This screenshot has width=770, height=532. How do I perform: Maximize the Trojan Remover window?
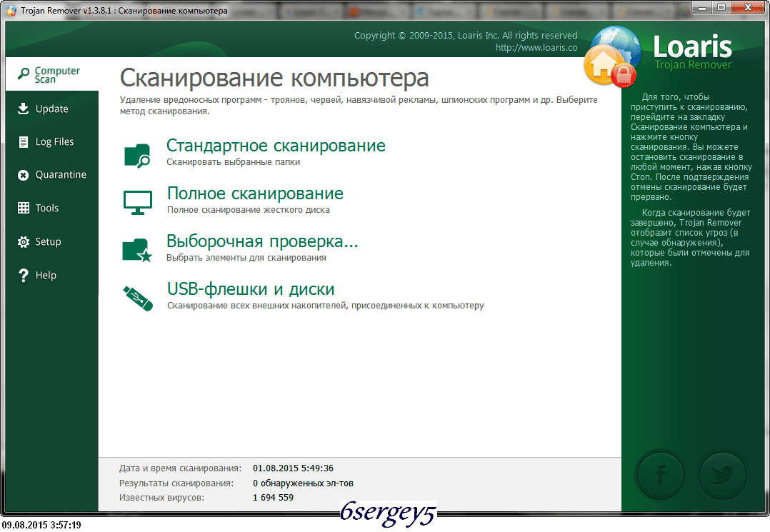(x=721, y=7)
